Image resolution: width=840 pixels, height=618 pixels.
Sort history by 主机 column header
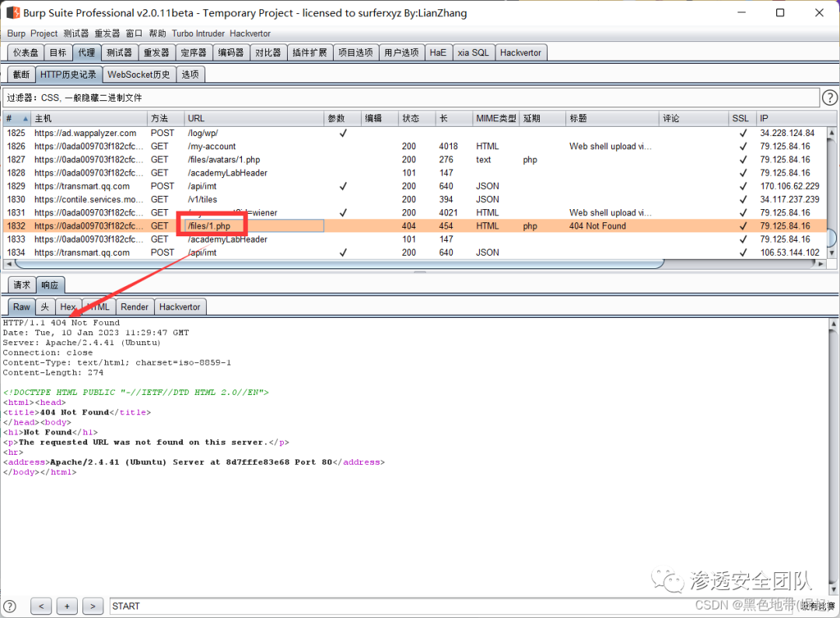click(x=89, y=118)
